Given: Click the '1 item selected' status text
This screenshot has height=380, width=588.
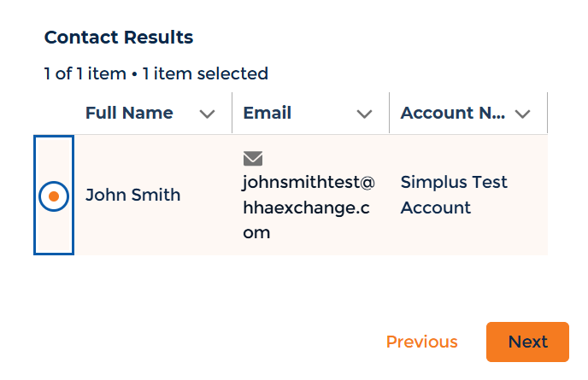Looking at the screenshot, I should pyautogui.click(x=205, y=73).
